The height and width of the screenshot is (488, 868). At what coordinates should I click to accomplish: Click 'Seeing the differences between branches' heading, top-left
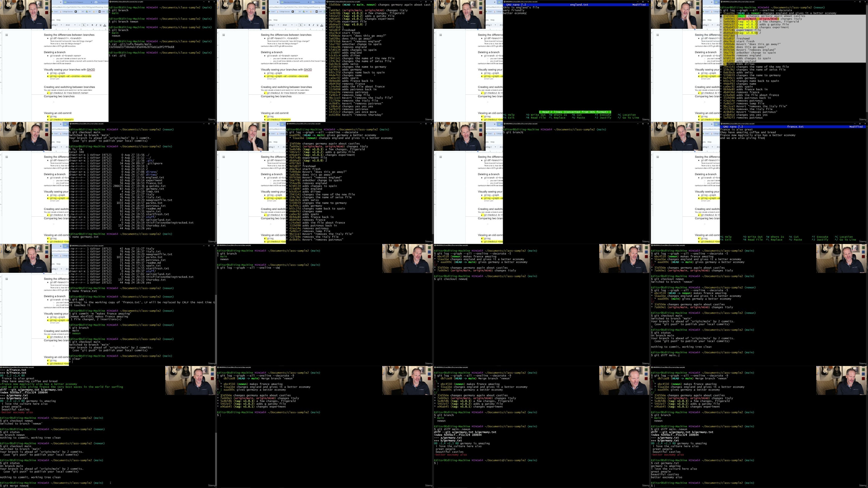click(69, 35)
